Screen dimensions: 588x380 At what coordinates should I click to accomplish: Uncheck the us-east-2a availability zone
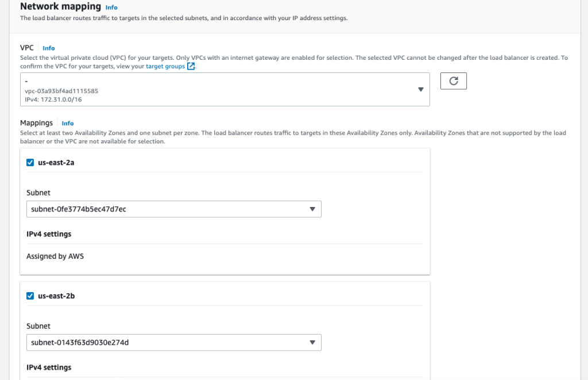click(30, 163)
